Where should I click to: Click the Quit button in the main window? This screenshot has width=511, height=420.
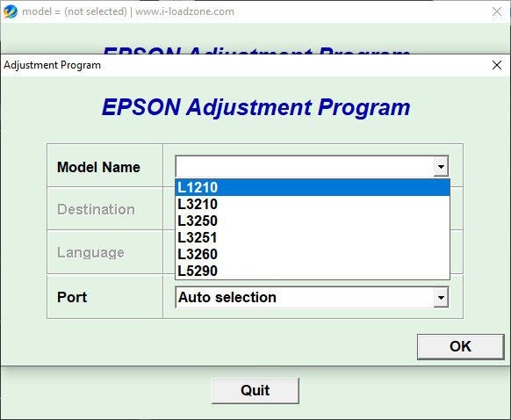[255, 391]
